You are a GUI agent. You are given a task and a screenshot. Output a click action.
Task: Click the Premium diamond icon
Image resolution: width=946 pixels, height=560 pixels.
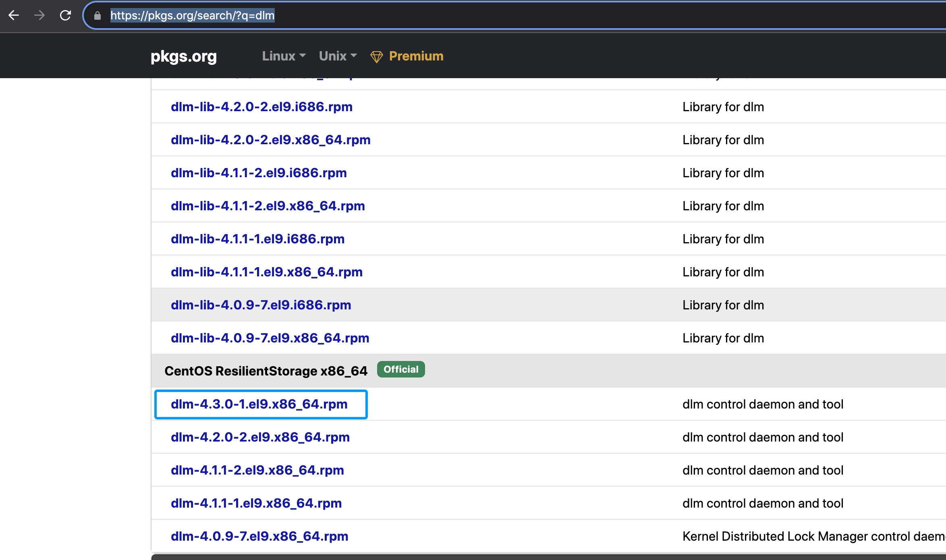[376, 57]
